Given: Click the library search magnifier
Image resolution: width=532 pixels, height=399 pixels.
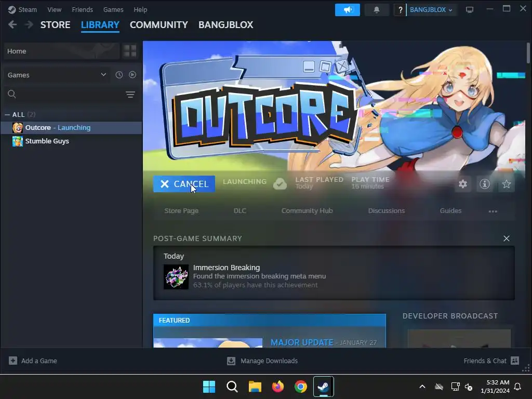Looking at the screenshot, I should (x=12, y=94).
